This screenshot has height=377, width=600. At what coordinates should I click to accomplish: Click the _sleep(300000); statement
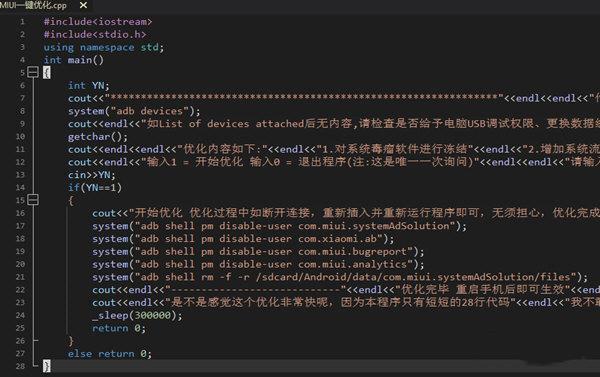pos(137,315)
